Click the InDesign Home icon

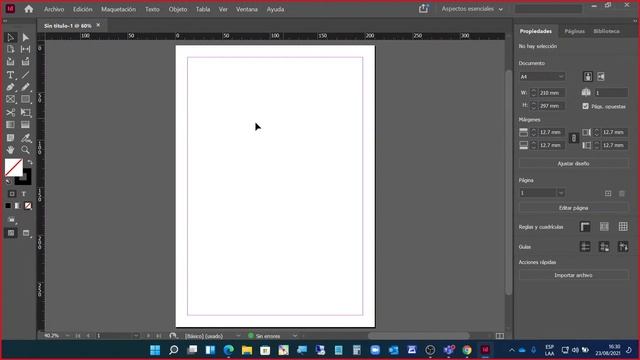coord(29,9)
